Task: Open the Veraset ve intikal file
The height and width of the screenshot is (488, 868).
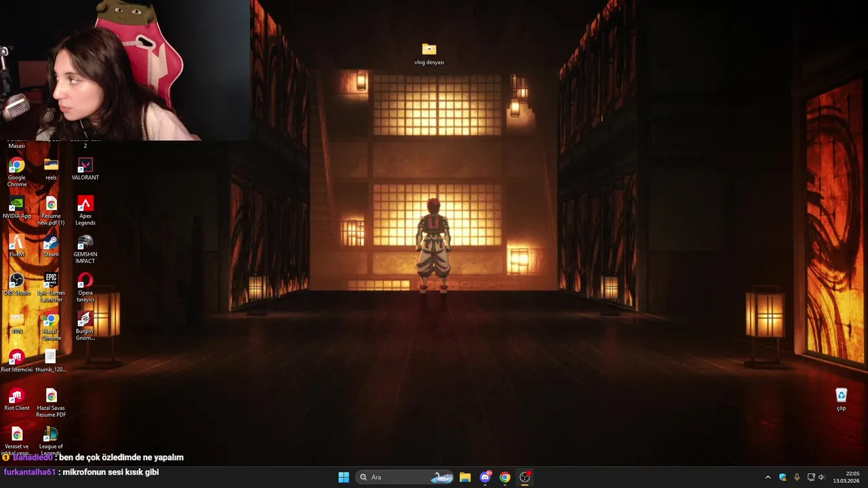Action: (17, 441)
